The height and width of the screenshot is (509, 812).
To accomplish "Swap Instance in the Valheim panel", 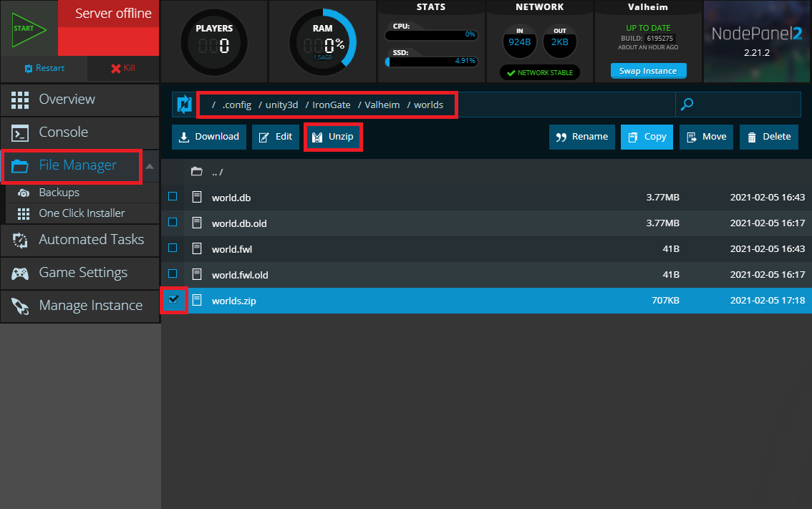I will click(648, 71).
